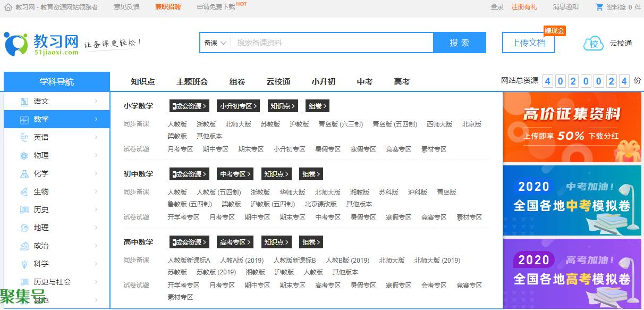Click the 英语 subject icon in sidebar

pyautogui.click(x=24, y=137)
